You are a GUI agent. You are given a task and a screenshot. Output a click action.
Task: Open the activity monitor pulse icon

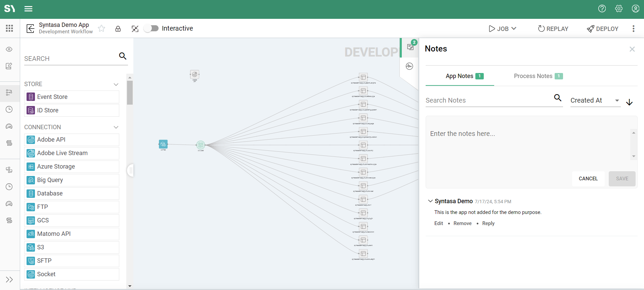point(409,66)
